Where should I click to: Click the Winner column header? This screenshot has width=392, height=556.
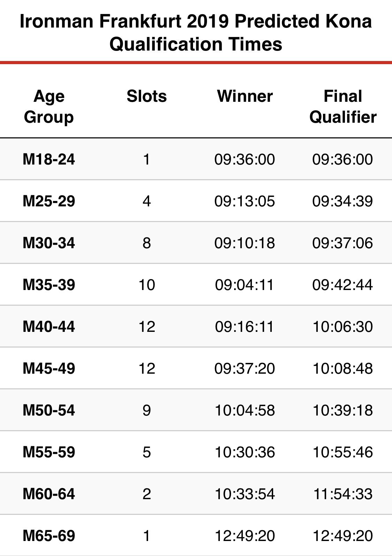(x=245, y=96)
